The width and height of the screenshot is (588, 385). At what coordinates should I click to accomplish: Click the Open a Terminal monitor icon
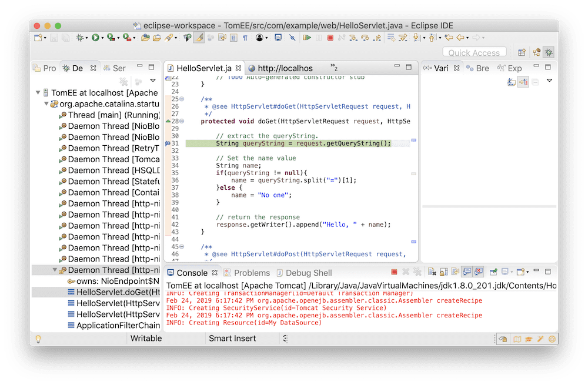[278, 38]
